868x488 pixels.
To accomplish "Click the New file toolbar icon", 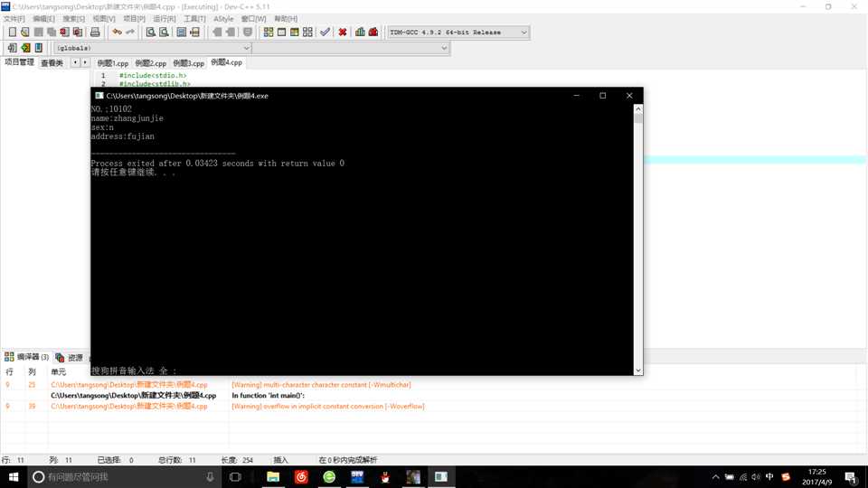I will tap(12, 33).
